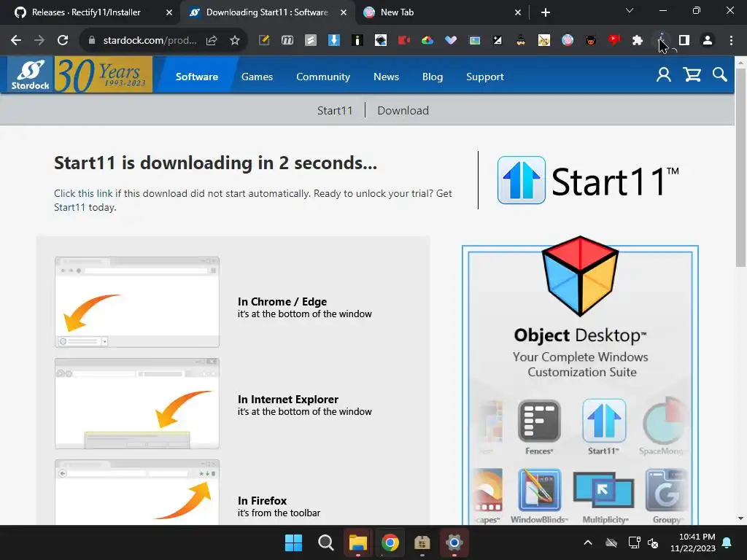Viewport: 747px width, 560px height.
Task: Open the Settings gear taskbar icon
Action: [x=454, y=542]
